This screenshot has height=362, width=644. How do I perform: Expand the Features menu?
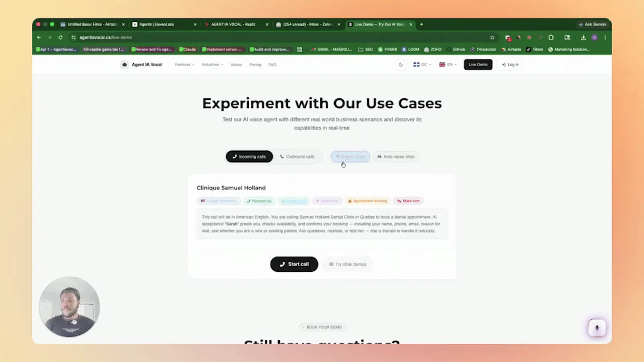point(184,64)
